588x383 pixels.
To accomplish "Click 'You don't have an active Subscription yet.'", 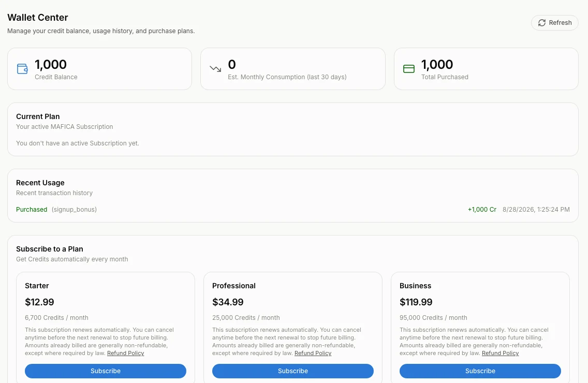I will pyautogui.click(x=78, y=143).
